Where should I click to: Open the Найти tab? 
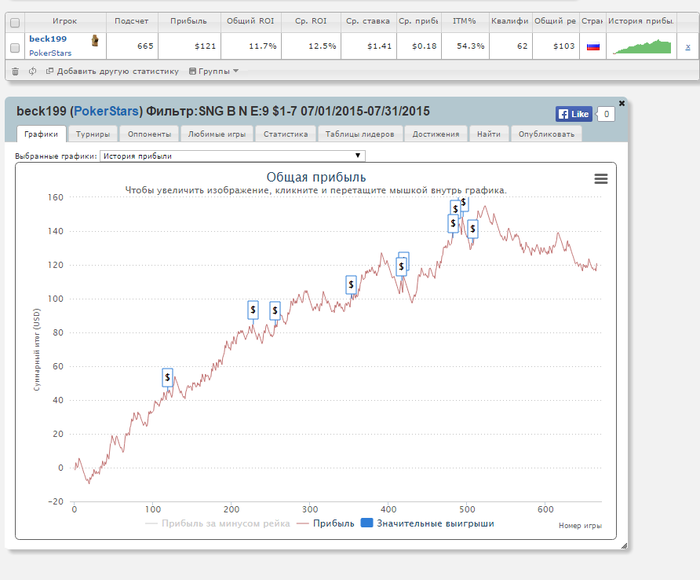tap(489, 134)
